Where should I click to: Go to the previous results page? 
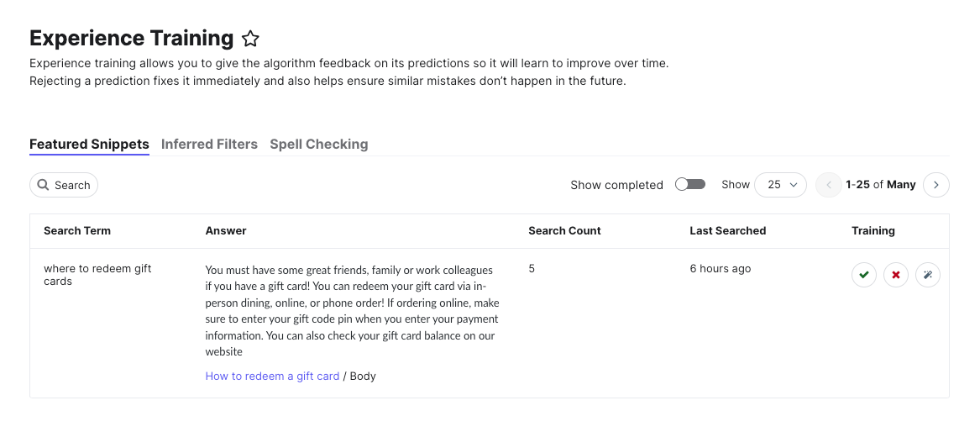click(829, 185)
